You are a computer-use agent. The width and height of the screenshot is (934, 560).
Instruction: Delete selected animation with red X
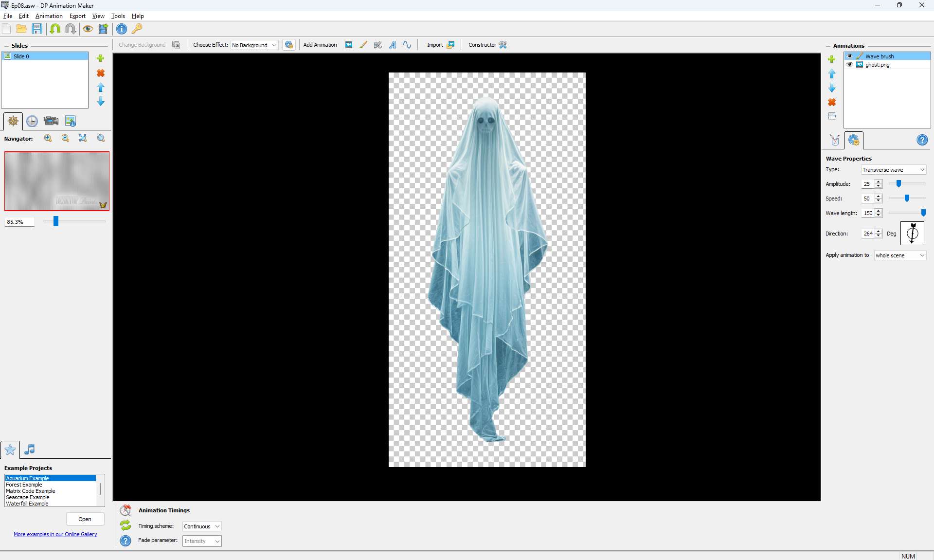[832, 102]
